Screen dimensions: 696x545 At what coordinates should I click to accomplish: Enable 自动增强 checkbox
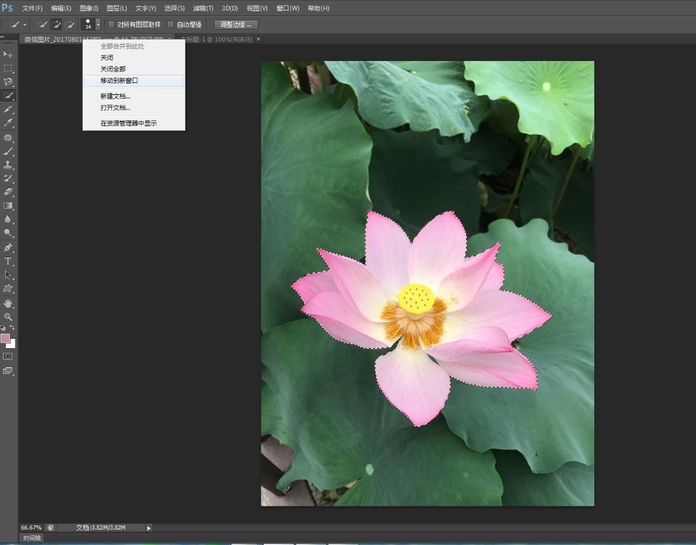click(x=170, y=24)
